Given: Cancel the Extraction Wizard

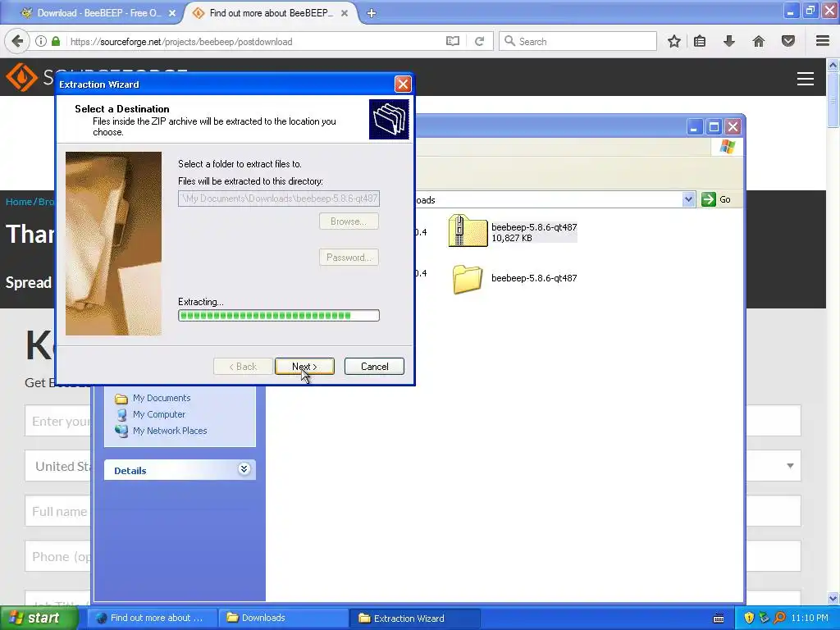Looking at the screenshot, I should point(374,367).
